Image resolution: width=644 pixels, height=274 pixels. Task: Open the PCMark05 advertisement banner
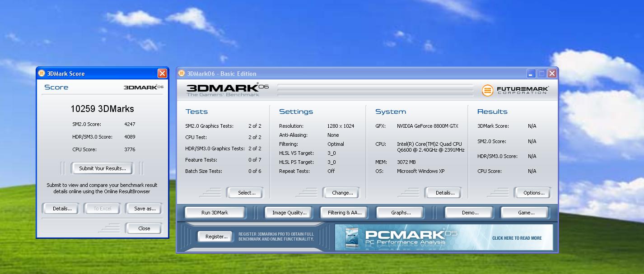pyautogui.click(x=444, y=237)
